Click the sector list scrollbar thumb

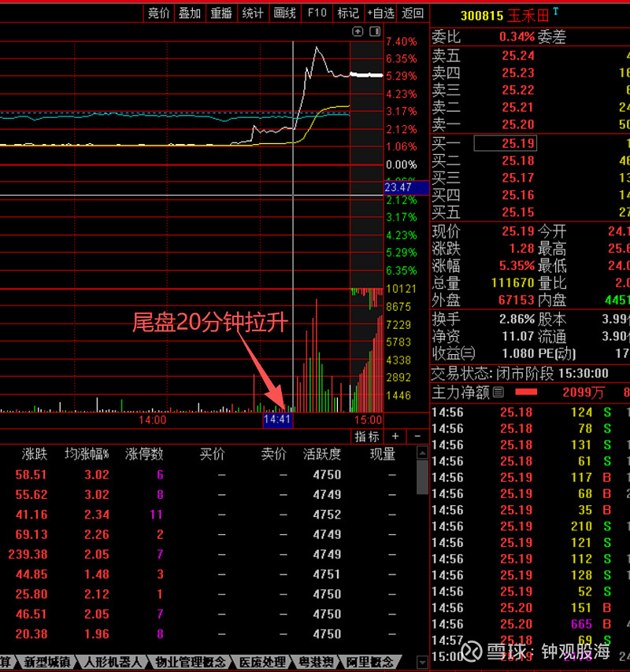point(422,477)
